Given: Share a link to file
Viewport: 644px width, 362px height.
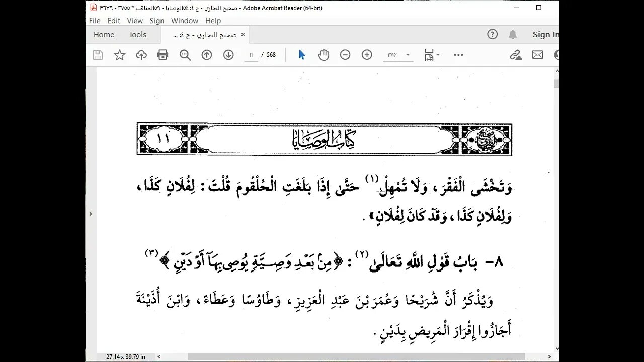Looking at the screenshot, I should coord(516,55).
